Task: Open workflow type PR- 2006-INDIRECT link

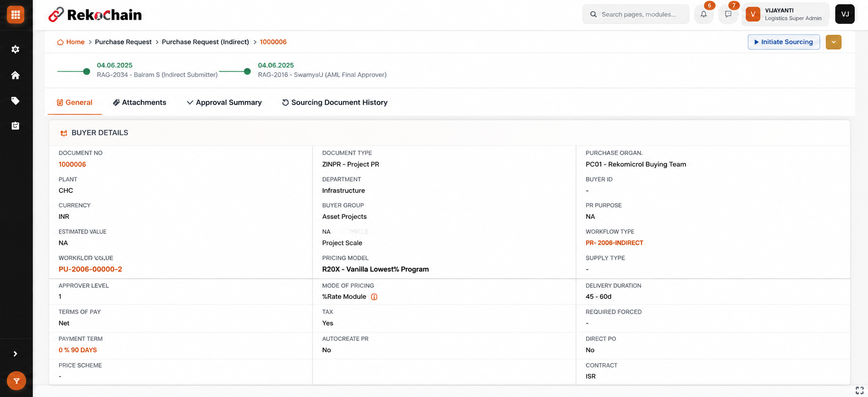Action: coord(614,243)
